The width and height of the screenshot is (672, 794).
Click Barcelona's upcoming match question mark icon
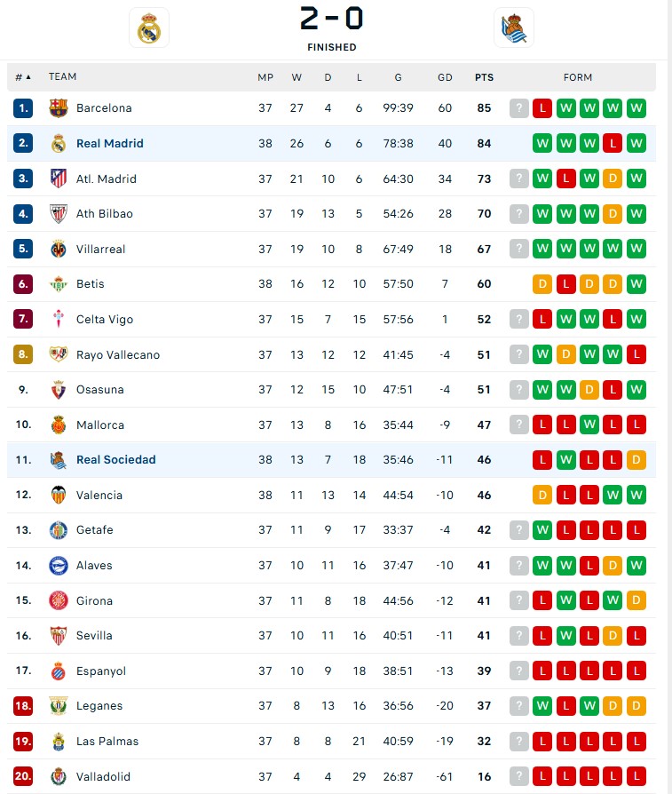[518, 107]
